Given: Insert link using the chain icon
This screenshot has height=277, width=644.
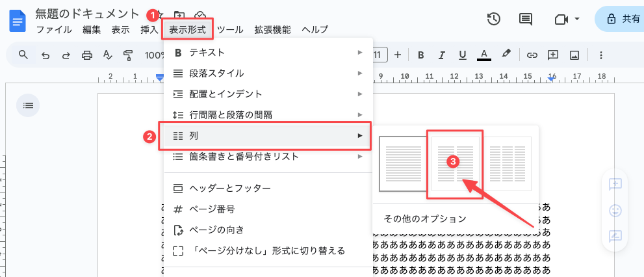Looking at the screenshot, I should [532, 55].
